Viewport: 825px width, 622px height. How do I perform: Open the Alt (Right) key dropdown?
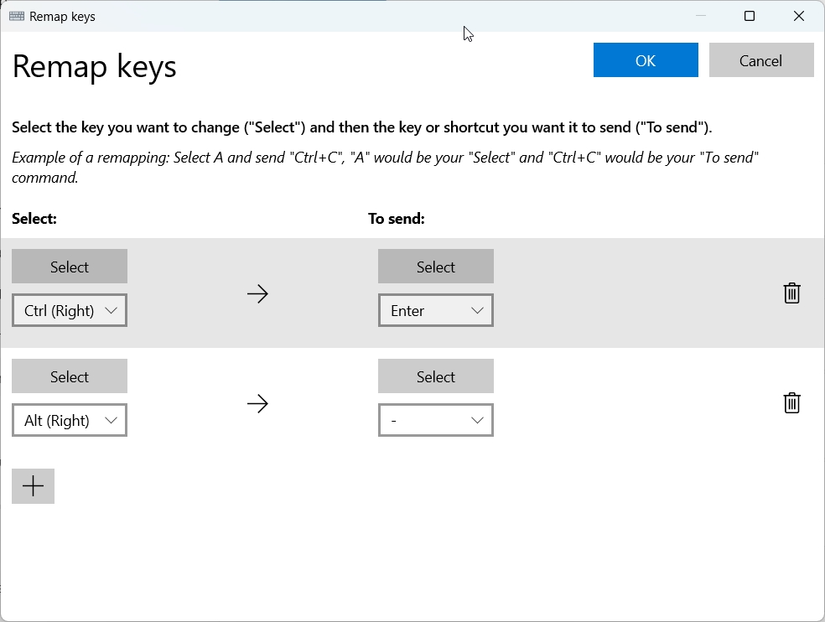click(x=69, y=420)
